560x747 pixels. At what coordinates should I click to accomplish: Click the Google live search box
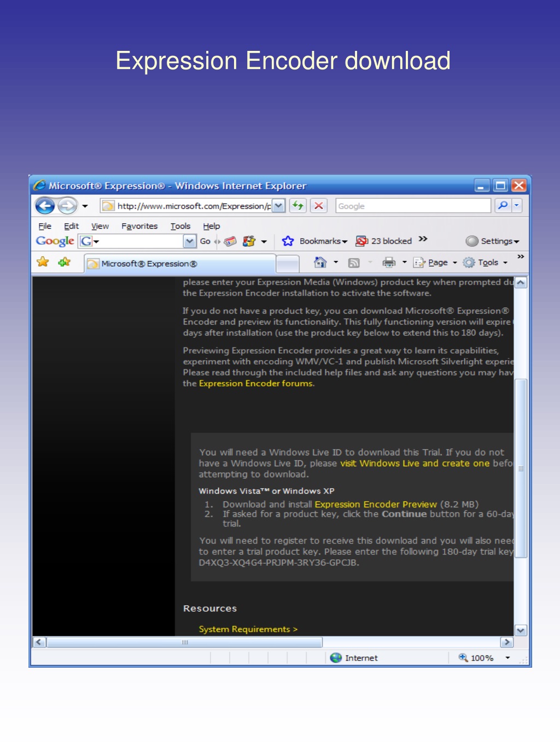[x=413, y=206]
